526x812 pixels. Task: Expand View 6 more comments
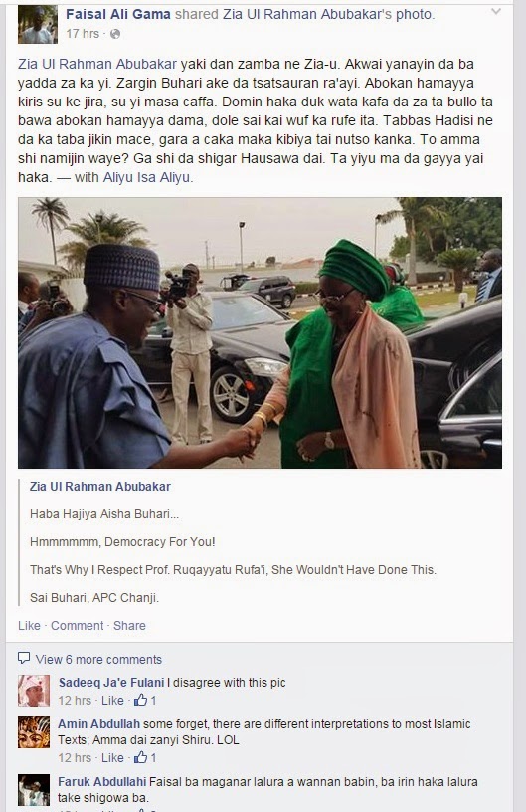click(98, 659)
